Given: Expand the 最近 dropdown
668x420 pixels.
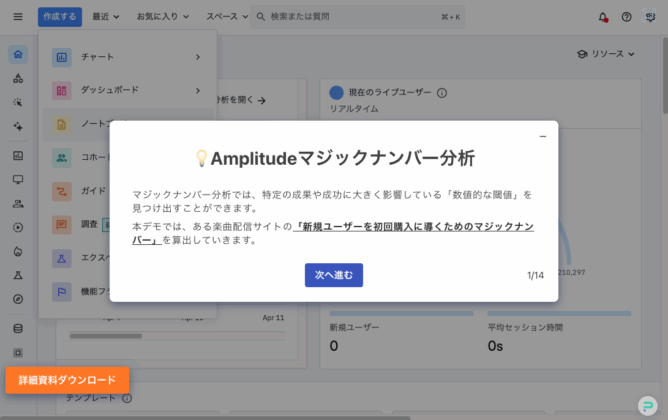Looking at the screenshot, I should click(106, 17).
